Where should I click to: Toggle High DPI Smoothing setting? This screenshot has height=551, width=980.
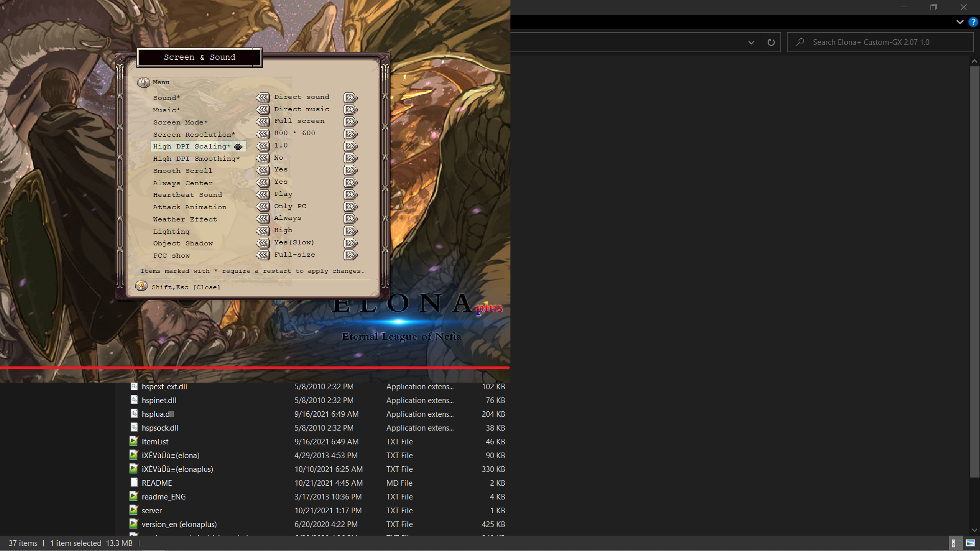click(x=263, y=158)
